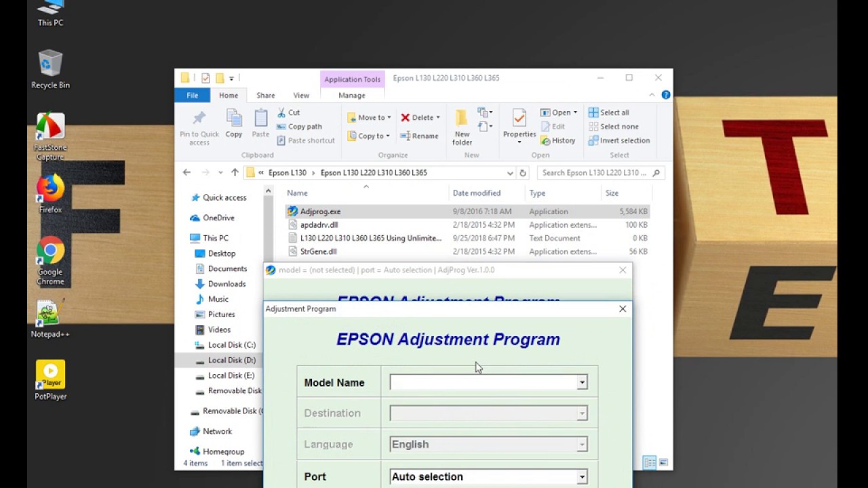Open the File menu tab
868x488 pixels.
193,96
